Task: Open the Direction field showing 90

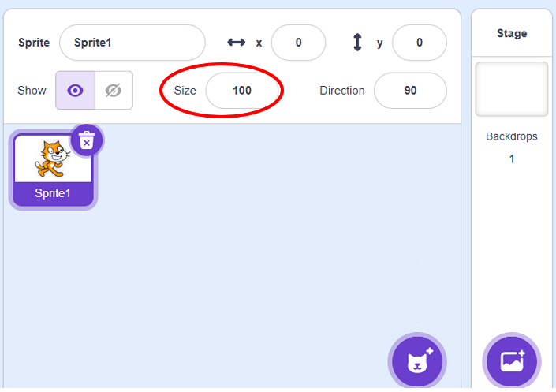Action: [410, 91]
